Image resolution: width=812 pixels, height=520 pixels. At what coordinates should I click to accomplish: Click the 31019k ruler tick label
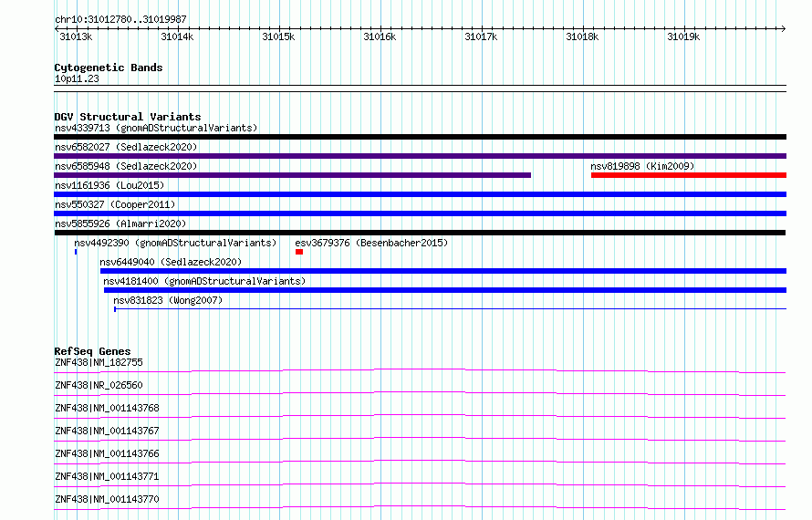coord(683,36)
